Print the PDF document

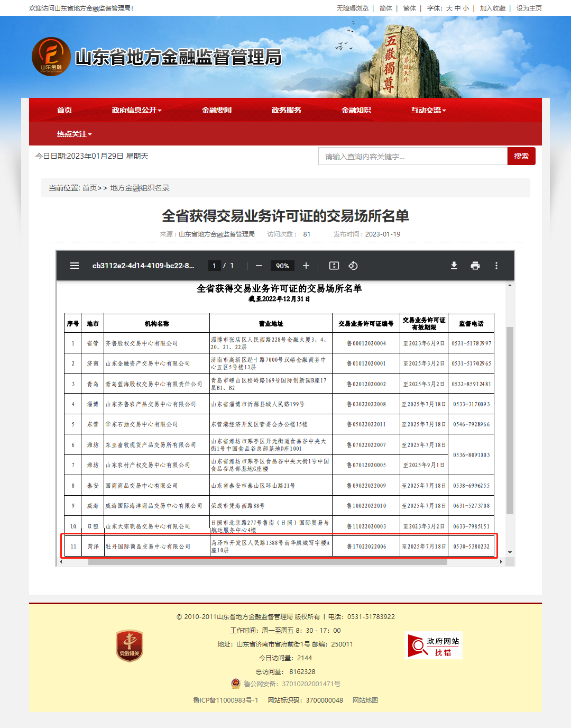click(475, 266)
